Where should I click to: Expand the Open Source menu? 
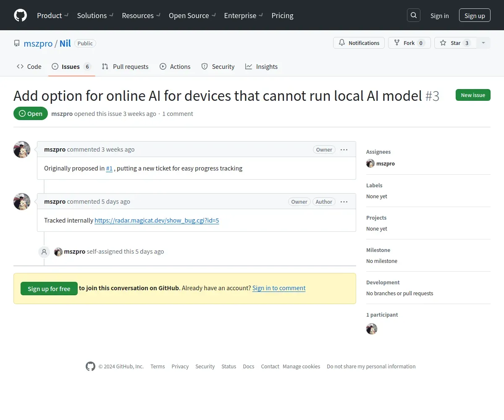[x=192, y=16]
